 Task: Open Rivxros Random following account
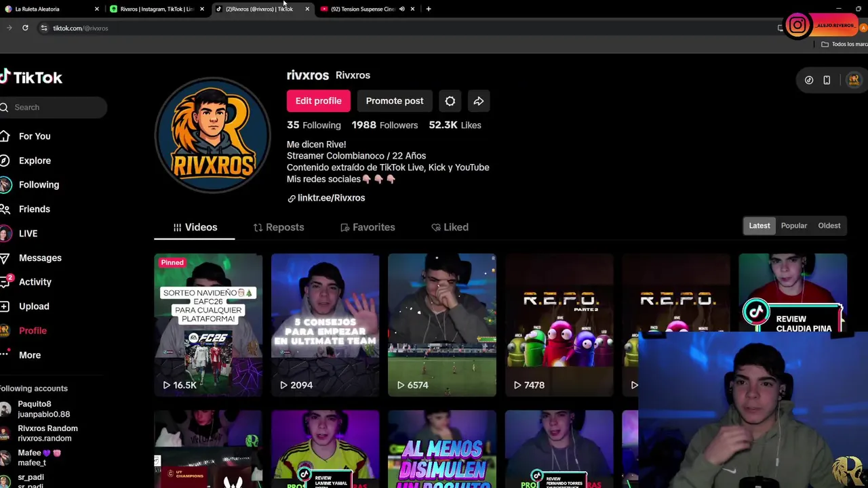[39, 433]
